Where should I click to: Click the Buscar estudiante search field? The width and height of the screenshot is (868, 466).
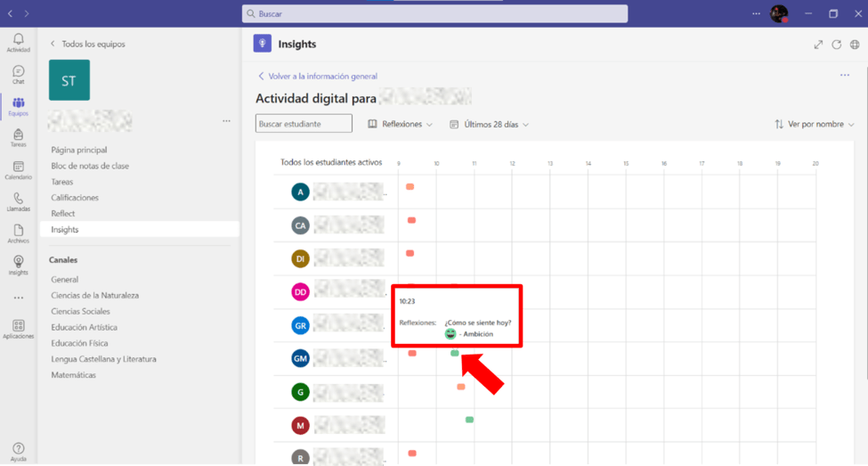[x=304, y=125]
